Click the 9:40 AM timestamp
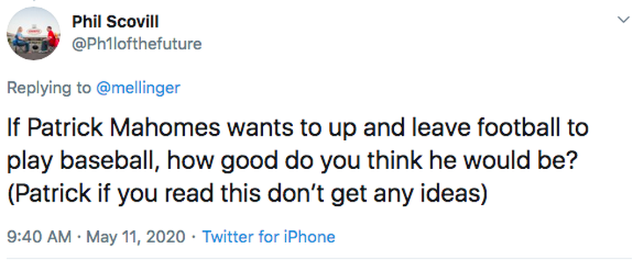 (x=39, y=237)
